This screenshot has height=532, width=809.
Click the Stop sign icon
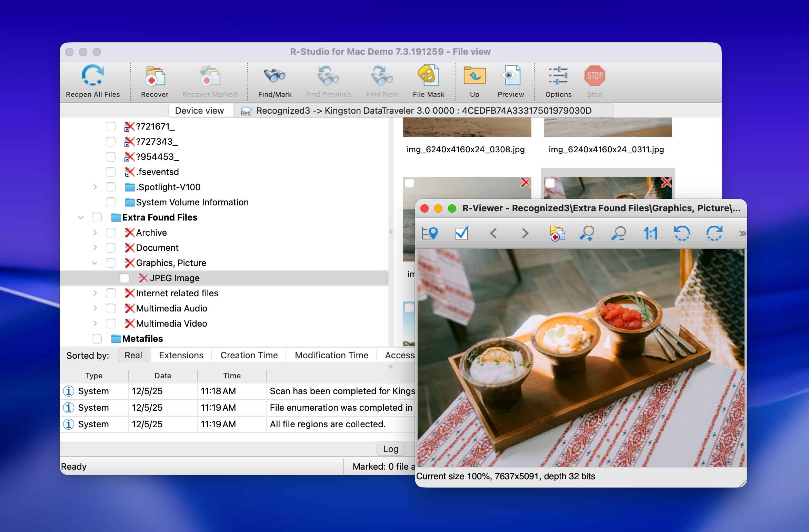(595, 75)
